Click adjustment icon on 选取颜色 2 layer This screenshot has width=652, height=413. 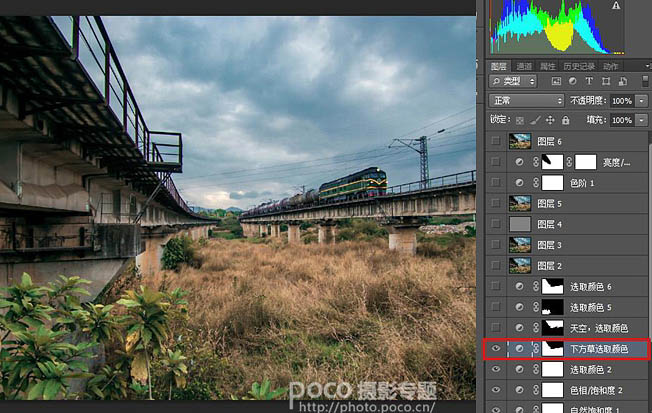click(x=519, y=369)
